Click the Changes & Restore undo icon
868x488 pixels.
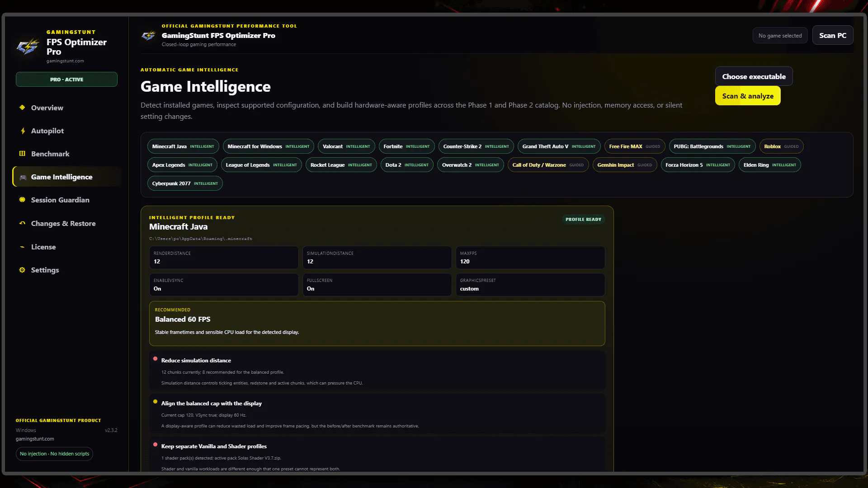tap(22, 223)
